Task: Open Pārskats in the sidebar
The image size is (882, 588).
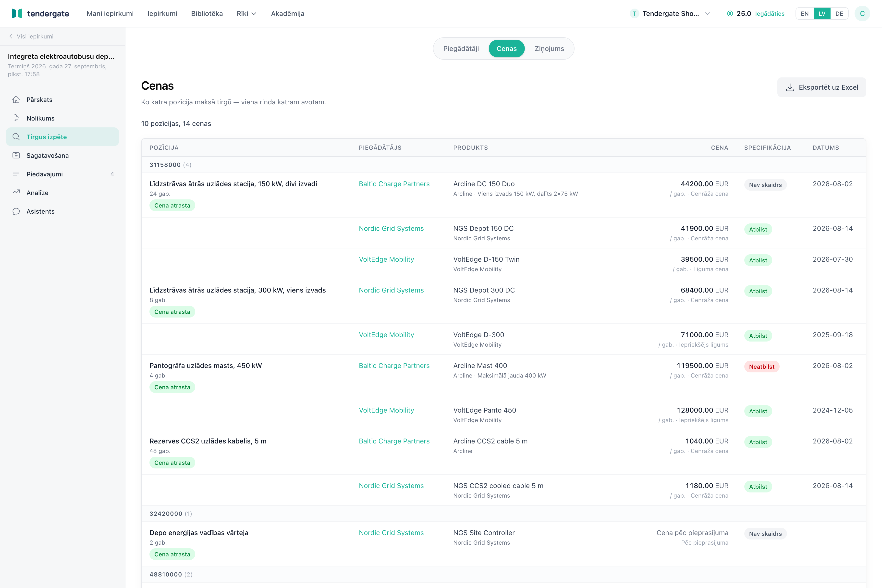Action: [x=62, y=99]
